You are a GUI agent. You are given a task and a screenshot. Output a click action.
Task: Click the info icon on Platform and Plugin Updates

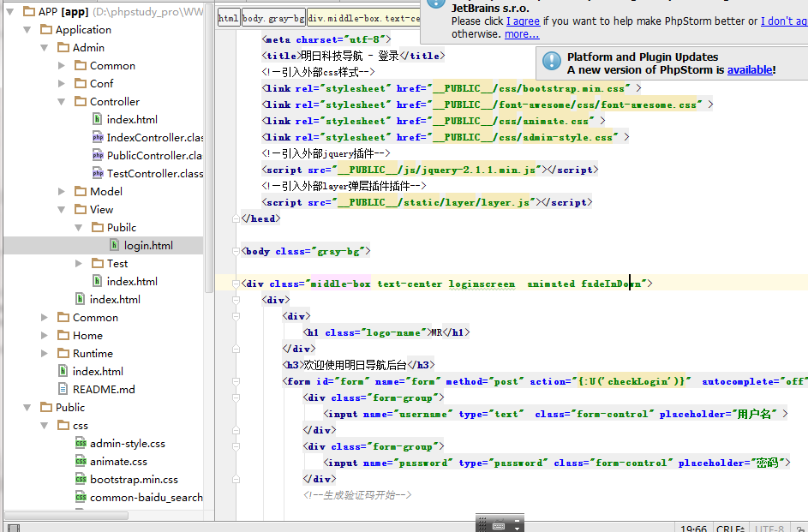click(x=552, y=62)
